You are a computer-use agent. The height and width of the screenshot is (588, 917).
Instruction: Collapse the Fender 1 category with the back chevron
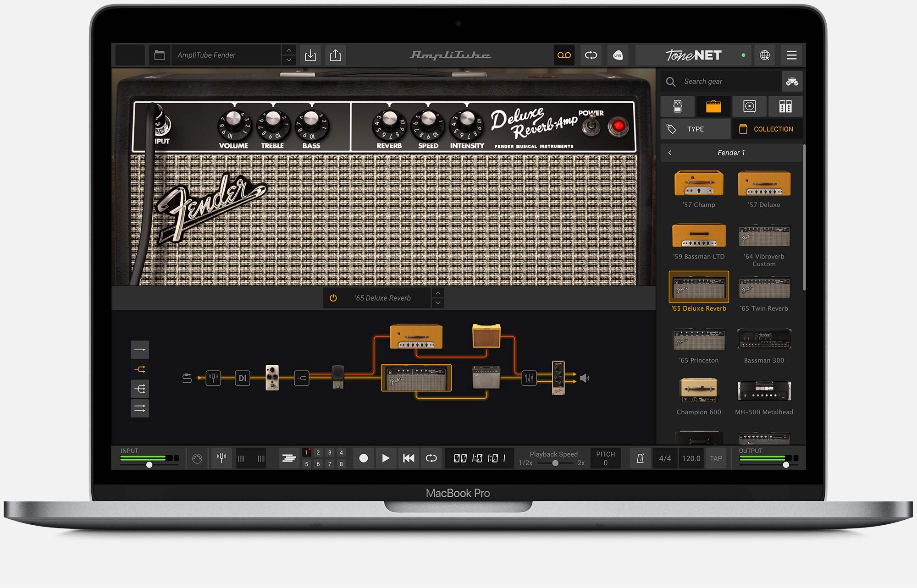tap(671, 153)
